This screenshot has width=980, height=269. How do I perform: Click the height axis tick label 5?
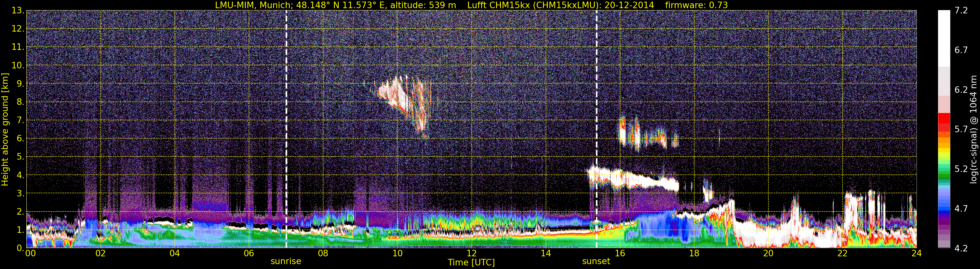click(20, 157)
